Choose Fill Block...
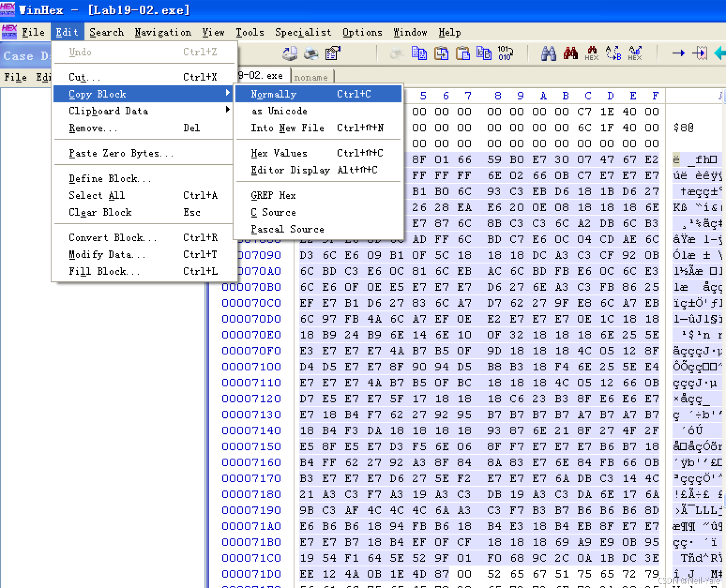726x588 pixels. click(x=144, y=272)
